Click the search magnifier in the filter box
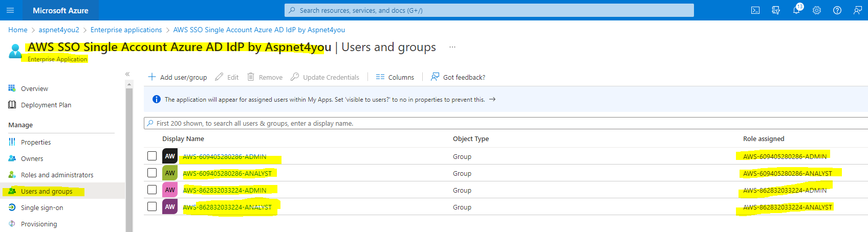 (150, 123)
